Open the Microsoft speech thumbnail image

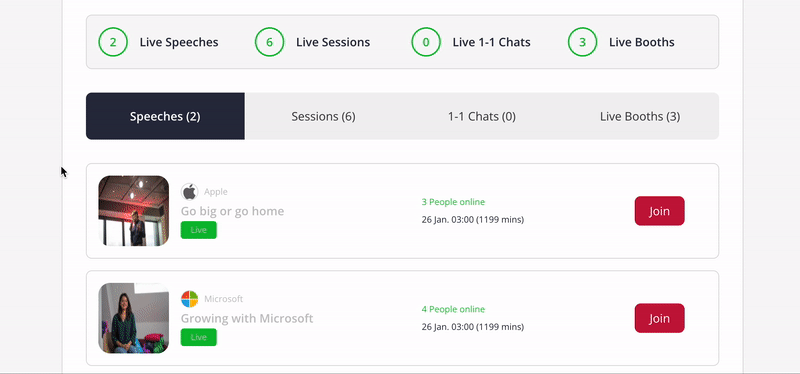point(134,318)
